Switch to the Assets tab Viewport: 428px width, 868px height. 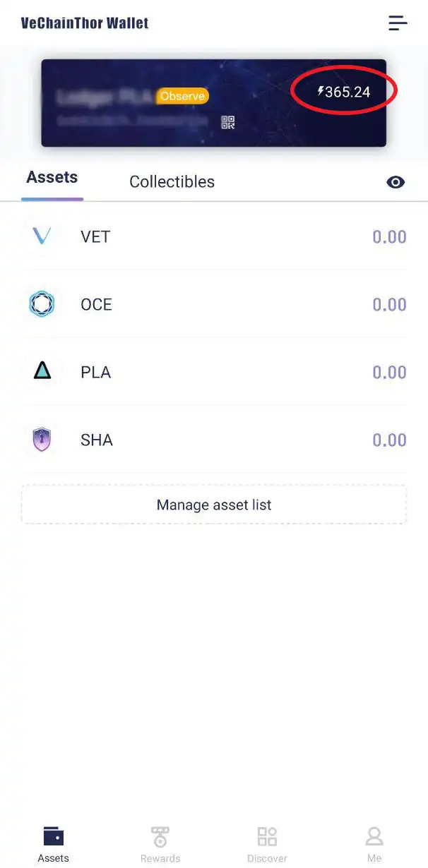(x=52, y=177)
